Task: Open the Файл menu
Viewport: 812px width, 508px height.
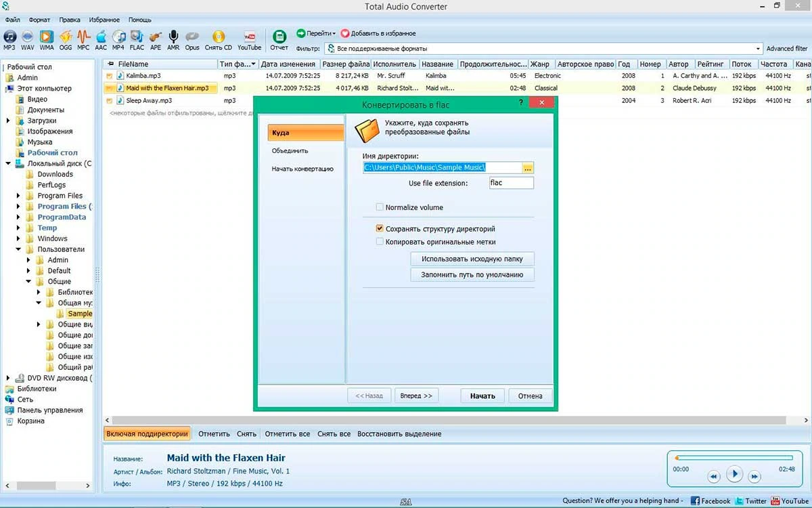Action: 12,20
